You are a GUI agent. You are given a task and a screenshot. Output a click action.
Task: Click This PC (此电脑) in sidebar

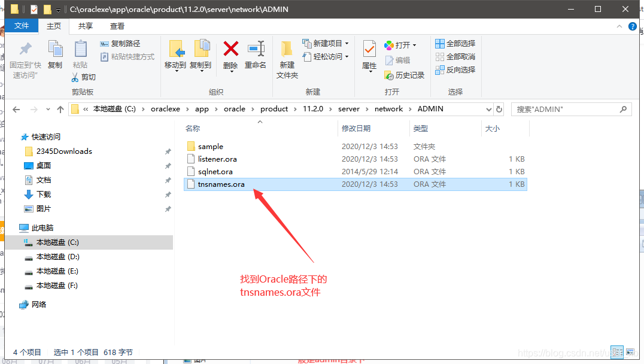(x=42, y=227)
